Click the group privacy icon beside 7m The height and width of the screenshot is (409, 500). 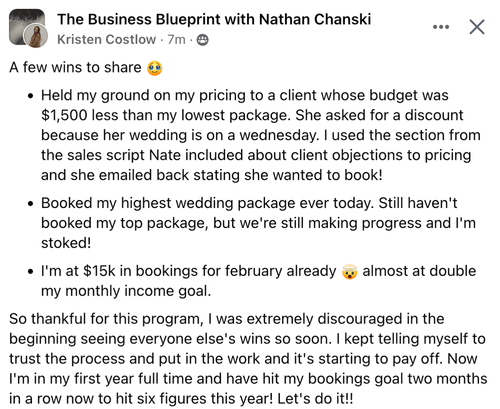202,40
